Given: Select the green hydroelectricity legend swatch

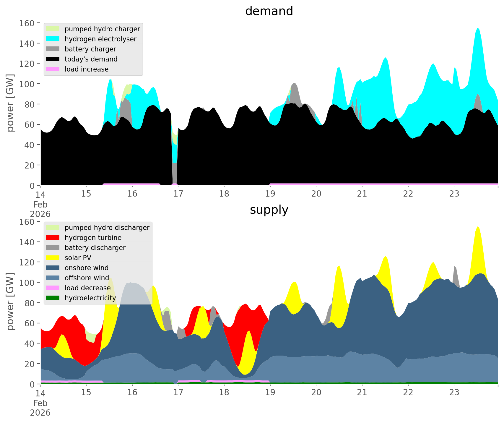Looking at the screenshot, I should coord(53,298).
